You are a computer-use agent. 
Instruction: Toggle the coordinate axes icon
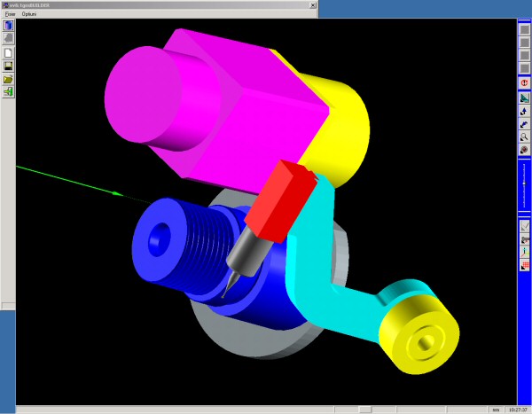click(x=525, y=252)
